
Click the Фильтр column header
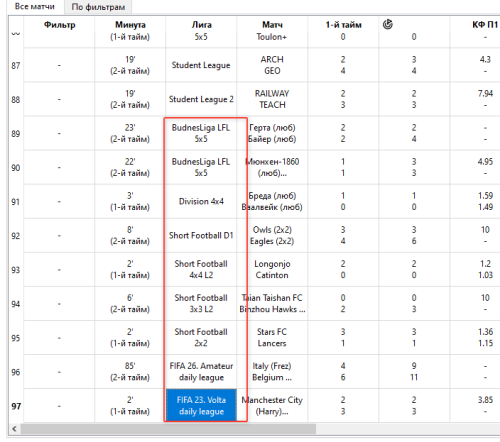pos(59,25)
